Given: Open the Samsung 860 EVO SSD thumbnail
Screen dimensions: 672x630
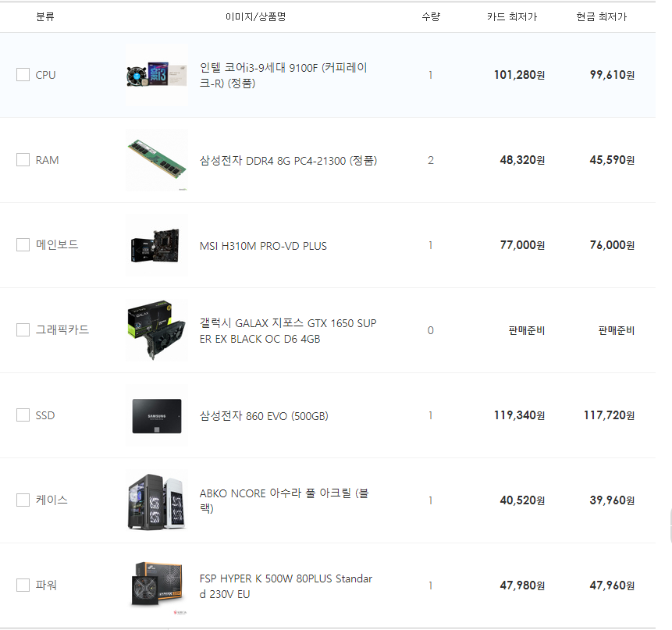Looking at the screenshot, I should (x=157, y=415).
